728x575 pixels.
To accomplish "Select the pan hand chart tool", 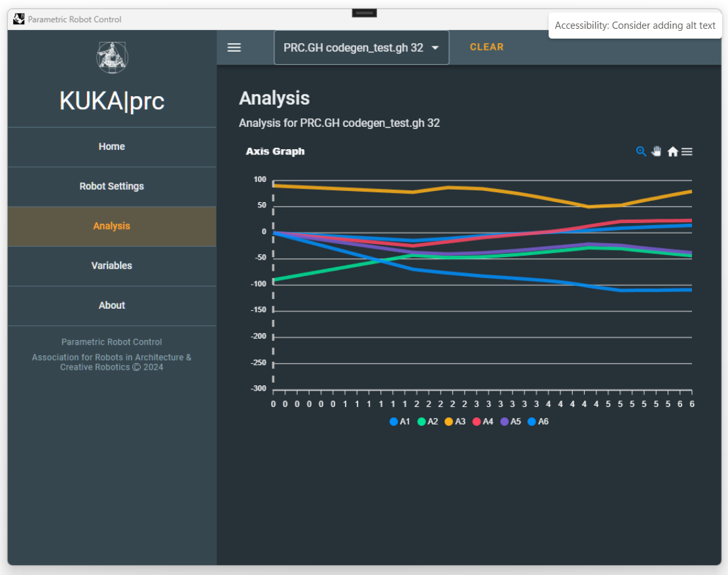I will (x=657, y=151).
